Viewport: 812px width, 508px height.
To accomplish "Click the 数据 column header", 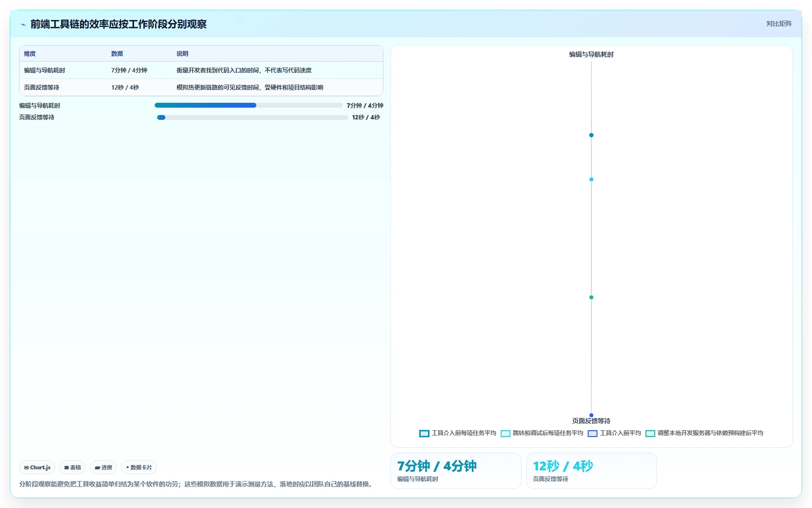I will [117, 54].
